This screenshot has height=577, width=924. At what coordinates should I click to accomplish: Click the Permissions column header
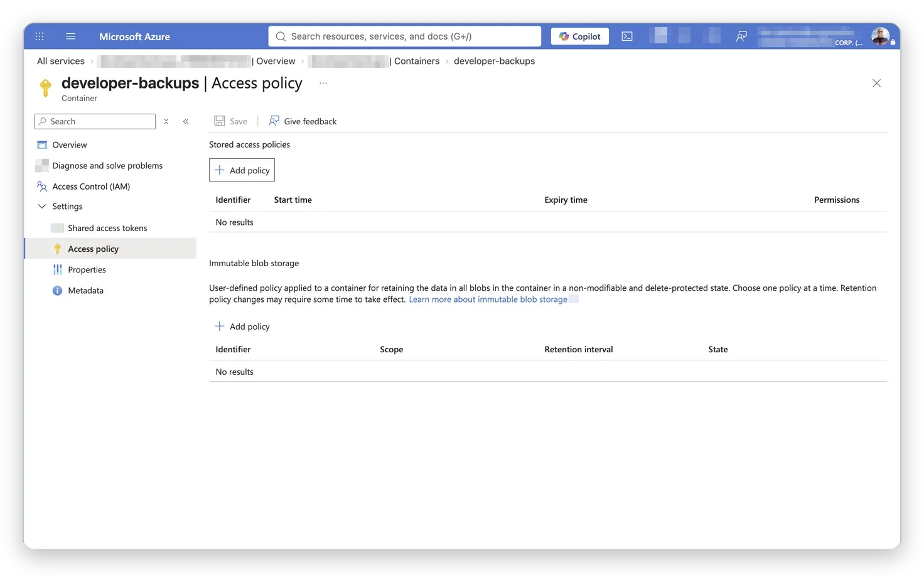tap(837, 200)
